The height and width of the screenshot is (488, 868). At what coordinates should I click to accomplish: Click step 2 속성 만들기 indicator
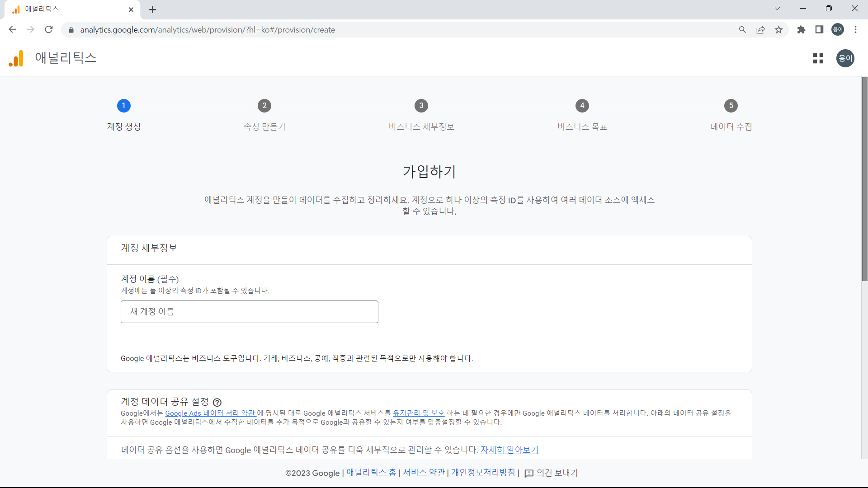[x=264, y=106]
